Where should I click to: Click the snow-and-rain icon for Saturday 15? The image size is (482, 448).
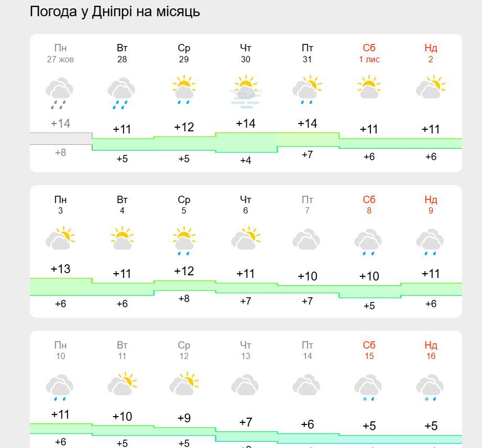[369, 386]
